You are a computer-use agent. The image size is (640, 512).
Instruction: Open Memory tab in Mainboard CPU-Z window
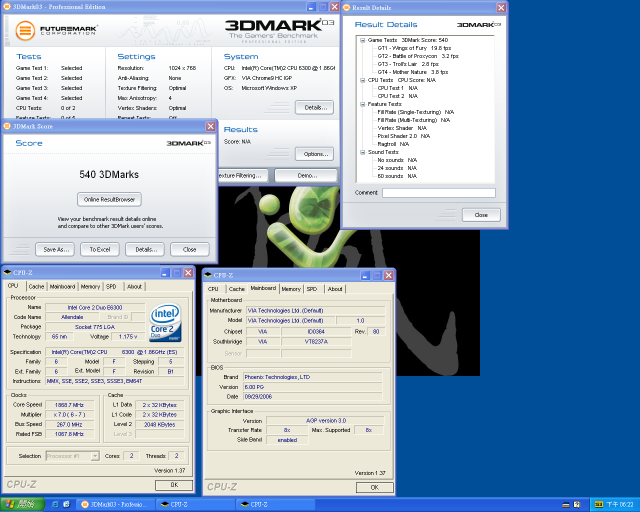(x=291, y=289)
